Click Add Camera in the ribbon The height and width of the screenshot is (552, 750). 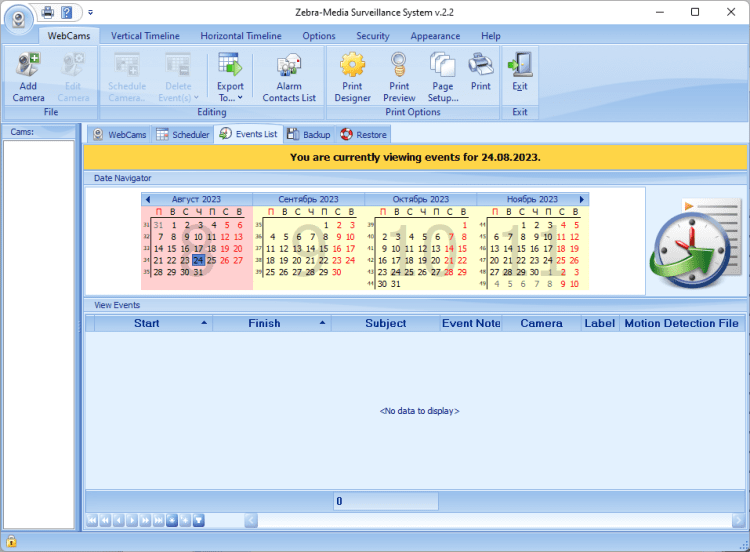tap(28, 77)
